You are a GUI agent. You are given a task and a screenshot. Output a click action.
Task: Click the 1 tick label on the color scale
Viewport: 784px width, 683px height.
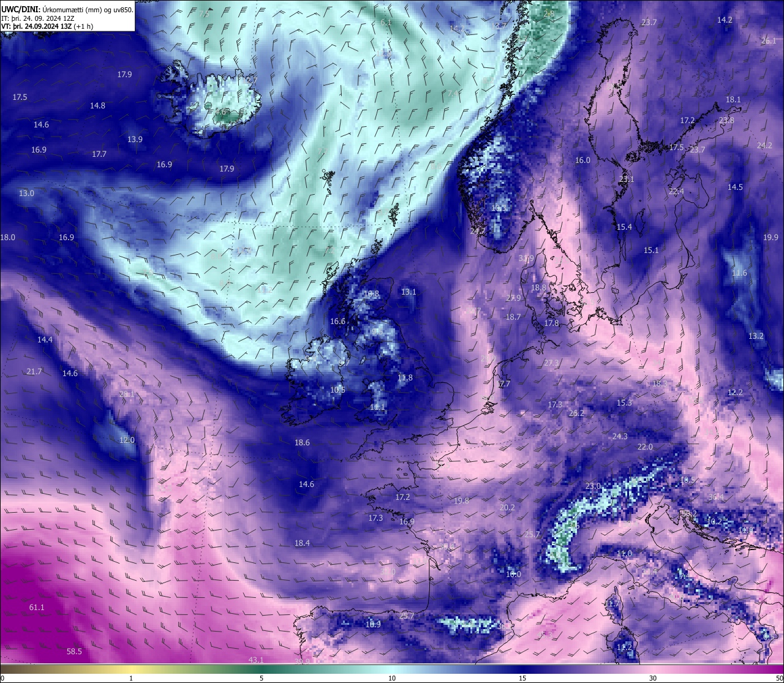tap(131, 678)
